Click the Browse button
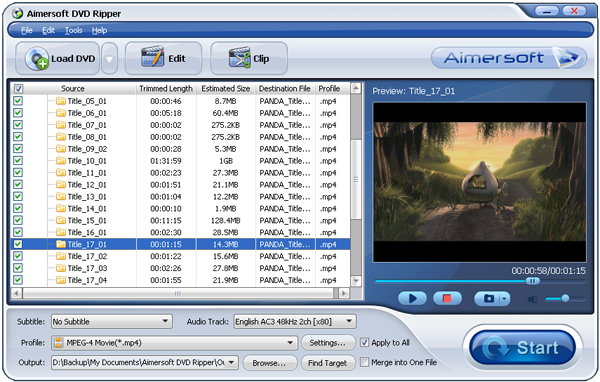Viewport: 600px width, 382px height. (x=269, y=363)
